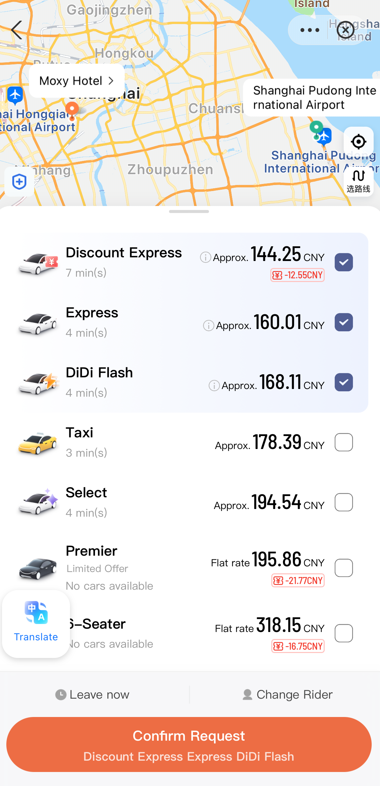Tap info icon beside DiDi Flash price
This screenshot has width=380, height=786.
click(214, 385)
